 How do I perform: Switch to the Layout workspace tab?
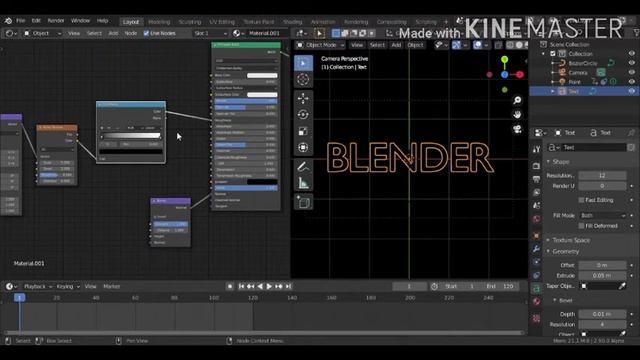pos(131,22)
